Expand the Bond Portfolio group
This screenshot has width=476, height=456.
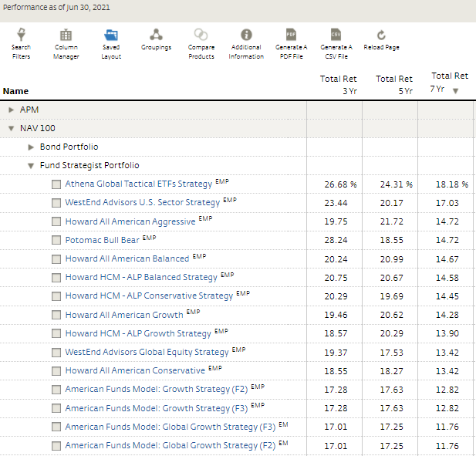tap(31, 147)
